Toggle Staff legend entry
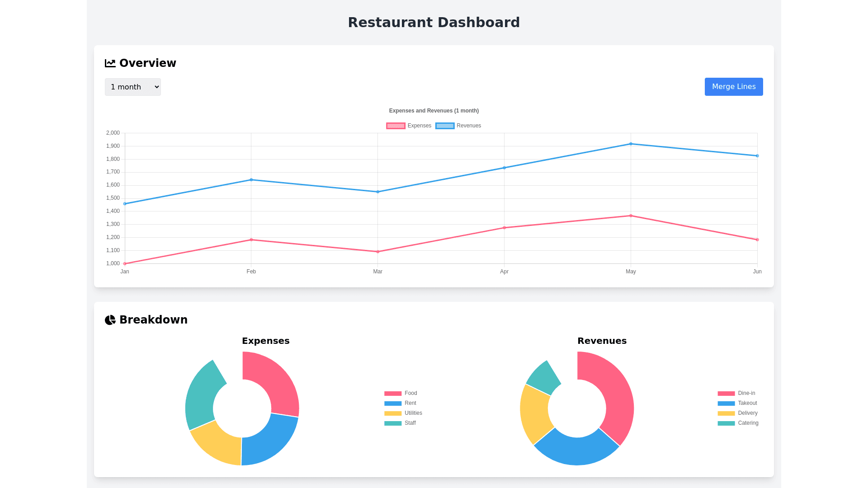868x488 pixels. [x=400, y=423]
